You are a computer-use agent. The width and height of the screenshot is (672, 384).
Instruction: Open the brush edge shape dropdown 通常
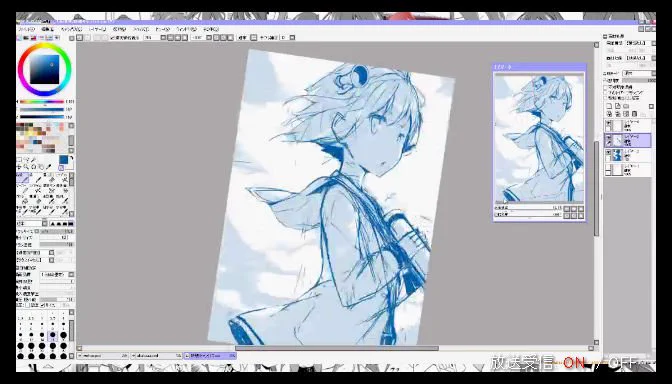(x=32, y=223)
